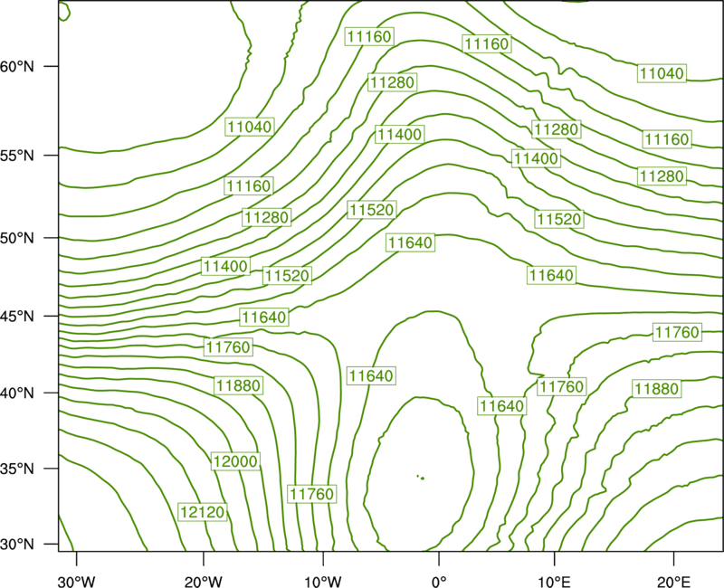Select the 40°N latitude axis label
The image size is (724, 588).
point(17,394)
